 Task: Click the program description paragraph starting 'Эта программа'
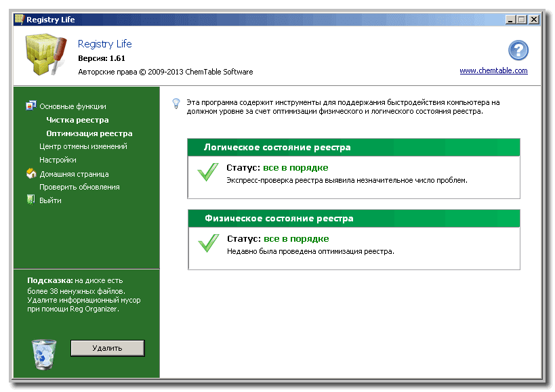click(343, 107)
